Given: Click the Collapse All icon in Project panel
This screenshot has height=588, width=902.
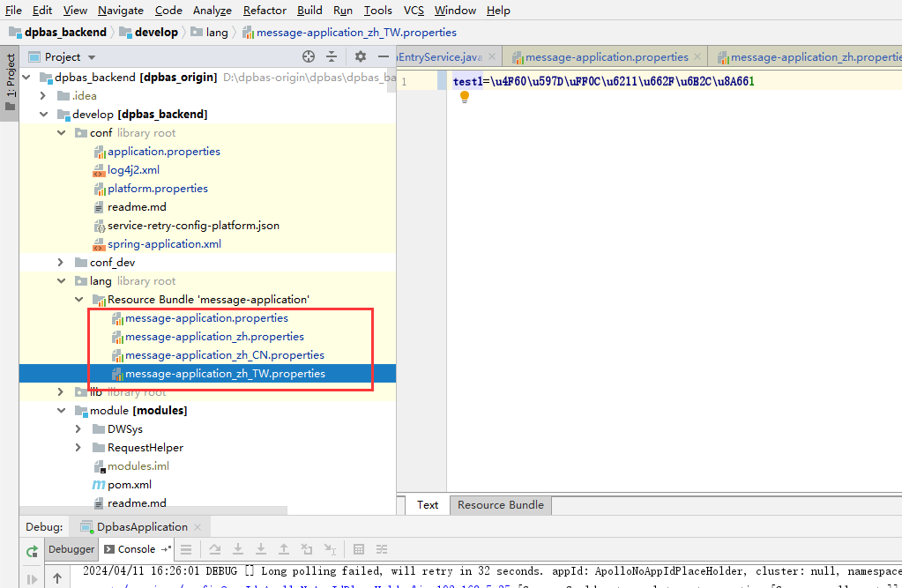Looking at the screenshot, I should point(332,56).
